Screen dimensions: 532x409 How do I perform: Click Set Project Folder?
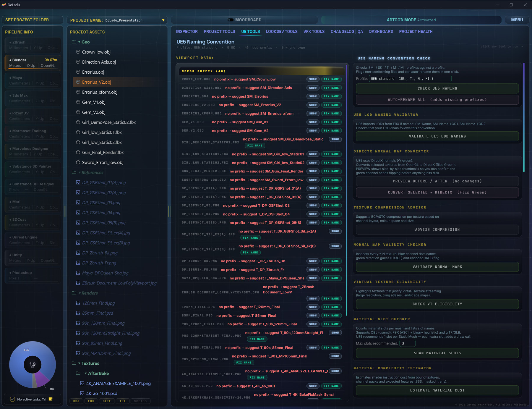[33, 20]
